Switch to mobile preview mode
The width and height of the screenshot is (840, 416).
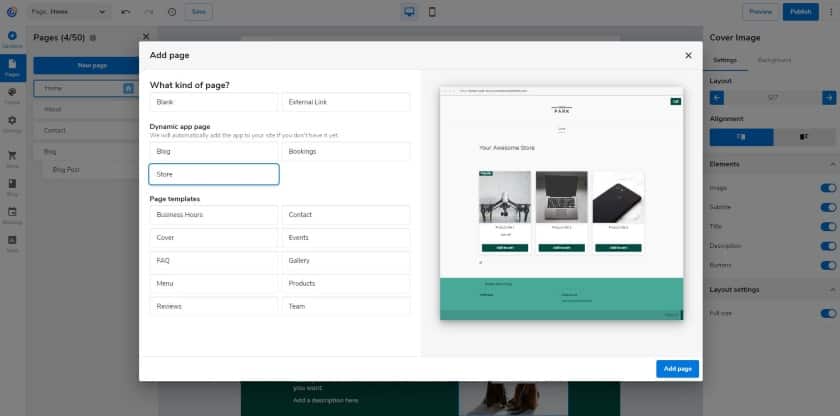point(432,12)
